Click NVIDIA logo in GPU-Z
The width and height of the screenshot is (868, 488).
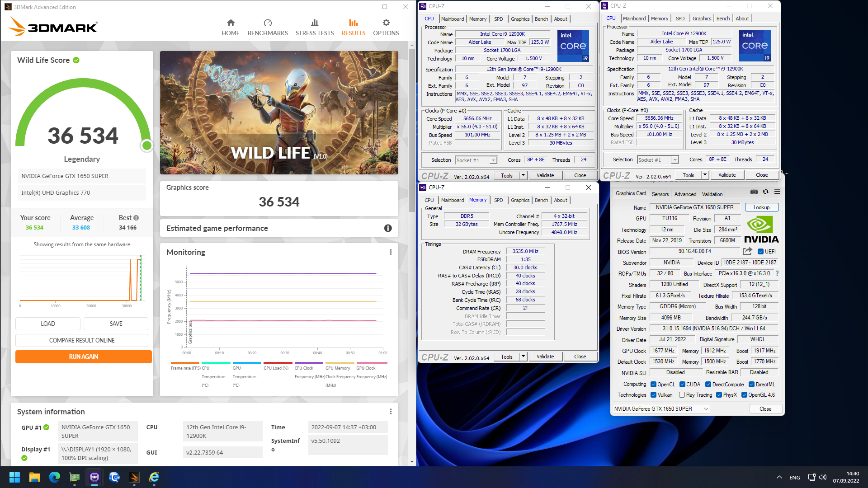click(761, 230)
